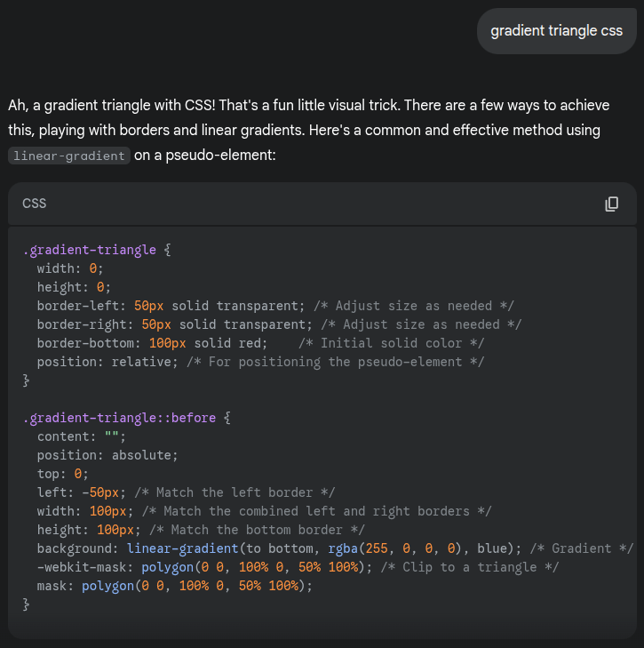The height and width of the screenshot is (648, 644).
Task: Click the 'gradient triangle css' message bubble
Action: click(556, 31)
